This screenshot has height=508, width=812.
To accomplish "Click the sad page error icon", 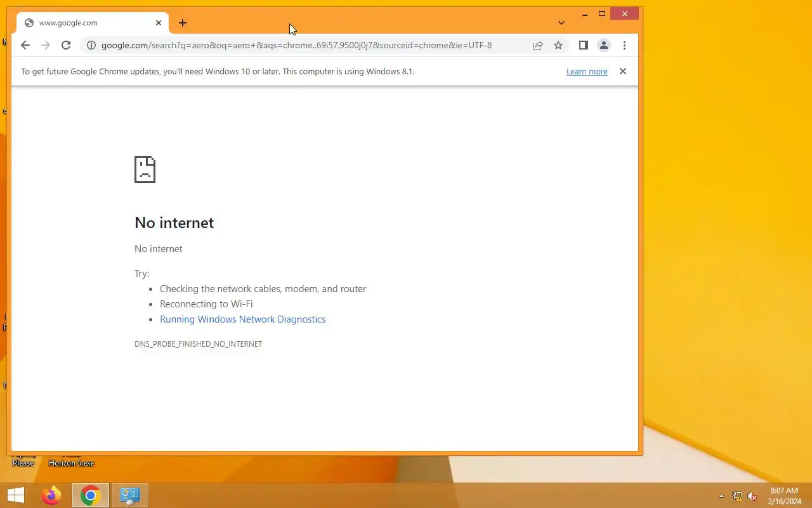I will pos(145,170).
